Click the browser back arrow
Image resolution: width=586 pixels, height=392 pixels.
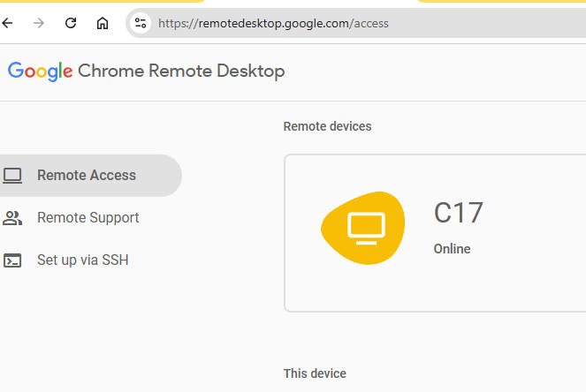coord(8,24)
